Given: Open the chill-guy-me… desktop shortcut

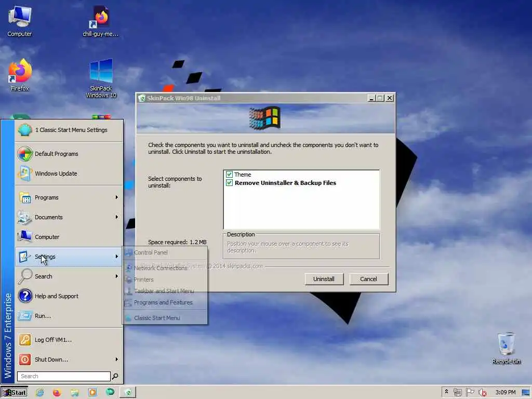Looking at the screenshot, I should tap(100, 21).
